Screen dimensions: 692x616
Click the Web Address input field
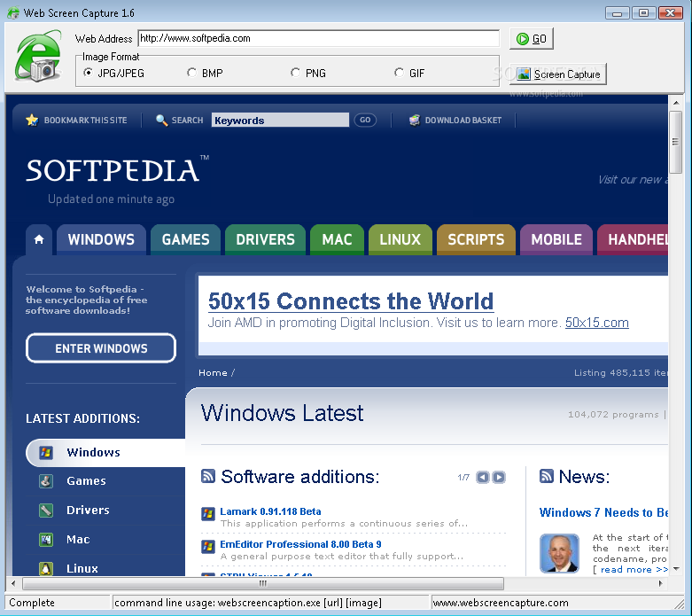click(x=319, y=38)
